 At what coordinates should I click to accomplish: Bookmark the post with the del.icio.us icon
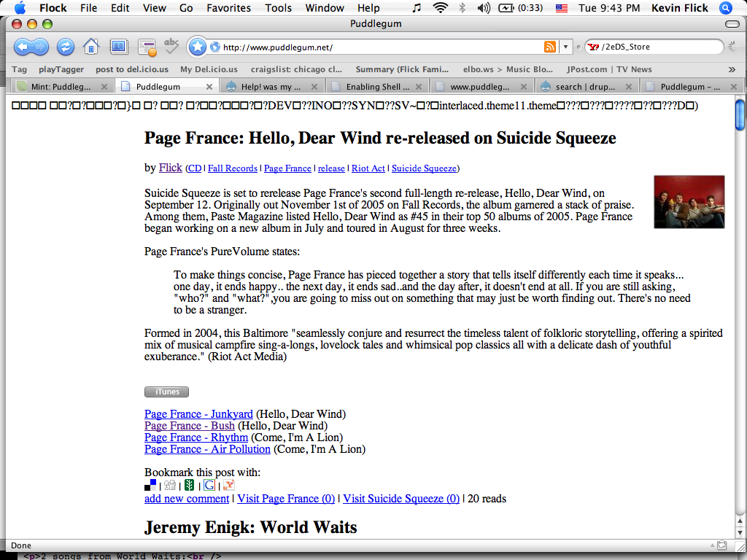point(150,485)
